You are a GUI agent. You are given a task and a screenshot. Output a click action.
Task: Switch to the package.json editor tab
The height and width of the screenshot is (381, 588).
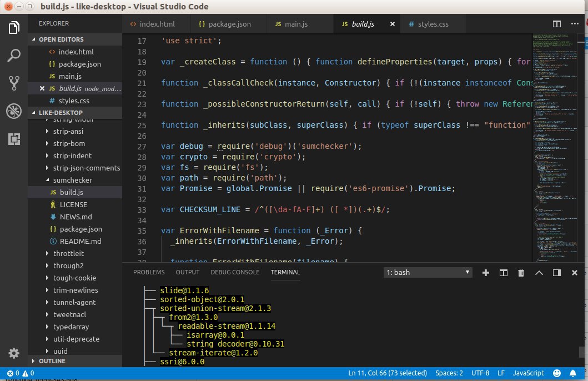click(x=225, y=24)
